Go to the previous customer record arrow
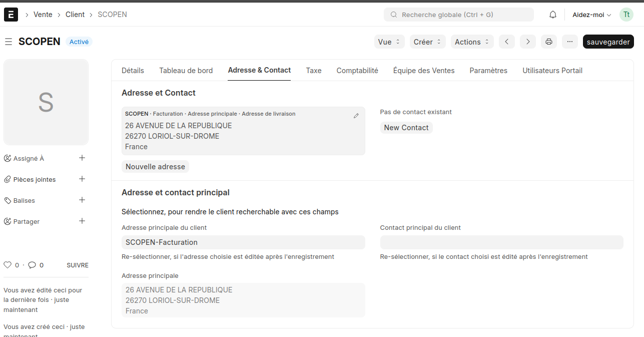This screenshot has height=337, width=644. 507,42
